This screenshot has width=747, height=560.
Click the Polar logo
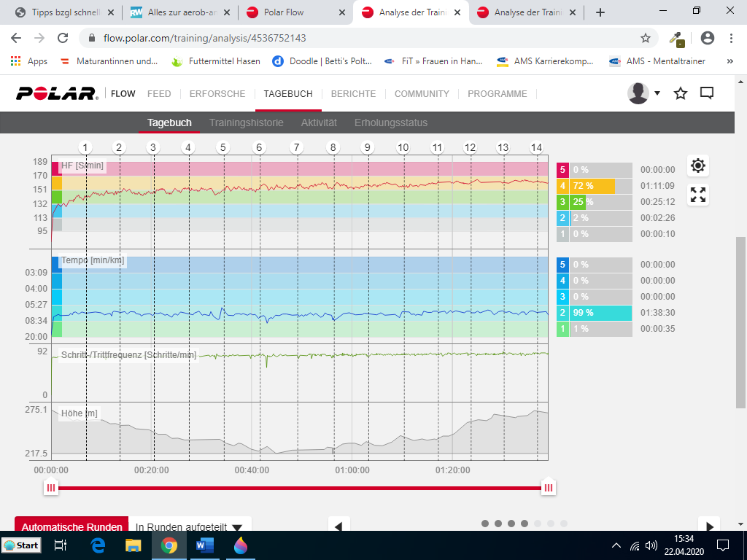pyautogui.click(x=57, y=93)
